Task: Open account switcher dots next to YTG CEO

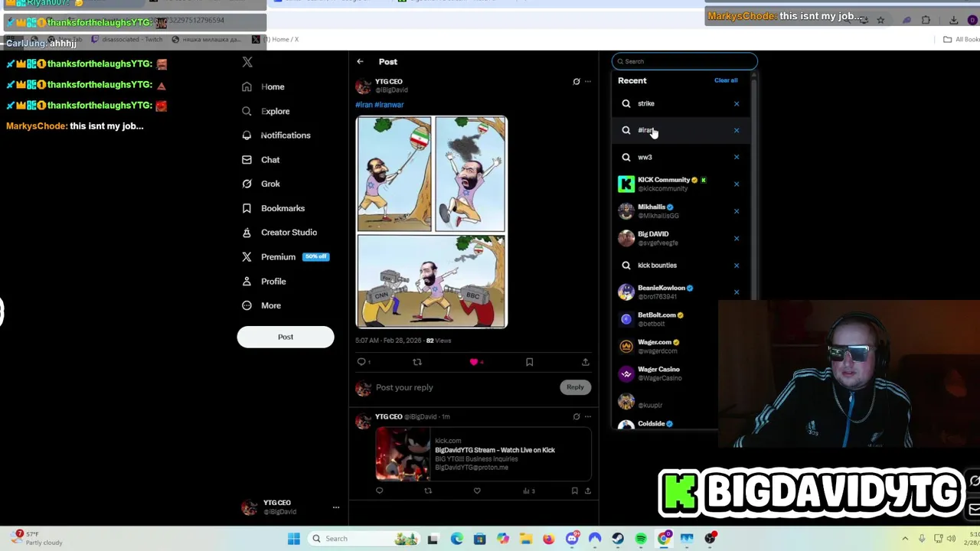Action: 335,507
